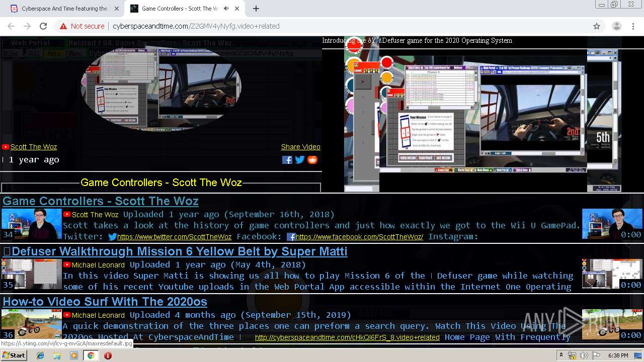Click the network tray icon

572,355
